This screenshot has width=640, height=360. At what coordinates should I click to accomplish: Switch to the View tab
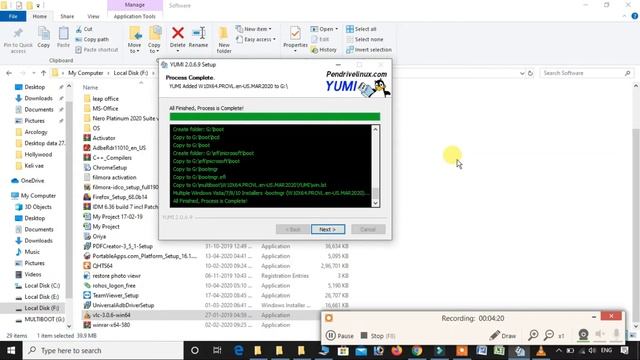93,16
